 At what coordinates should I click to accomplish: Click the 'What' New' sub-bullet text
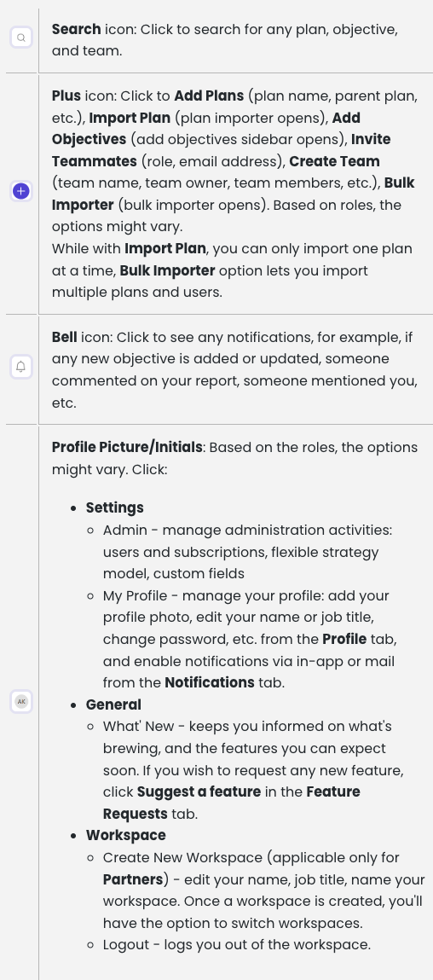click(140, 726)
